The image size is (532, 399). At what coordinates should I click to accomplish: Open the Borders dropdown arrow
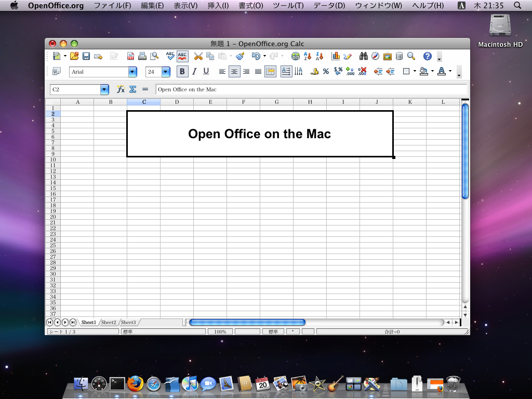coord(415,71)
